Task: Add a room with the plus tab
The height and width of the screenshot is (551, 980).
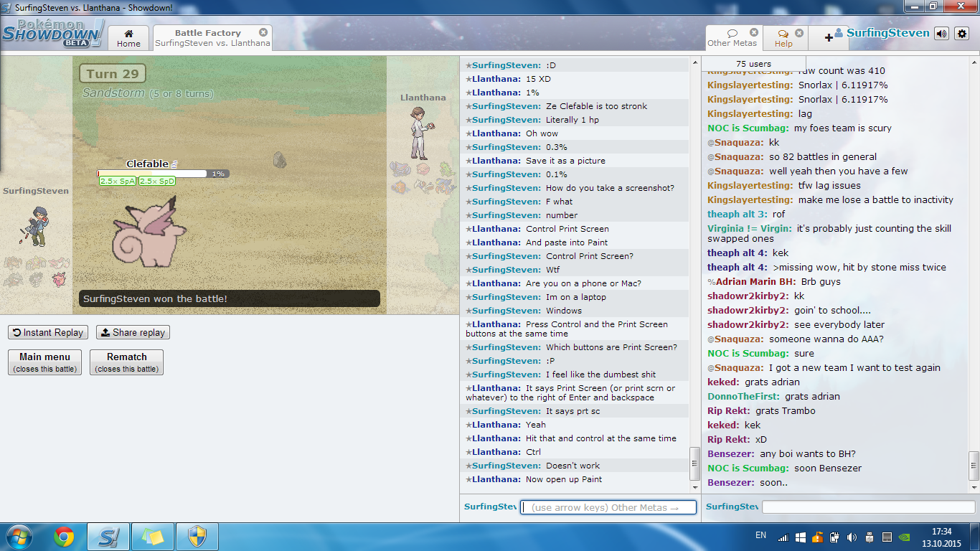Action: pos(829,37)
